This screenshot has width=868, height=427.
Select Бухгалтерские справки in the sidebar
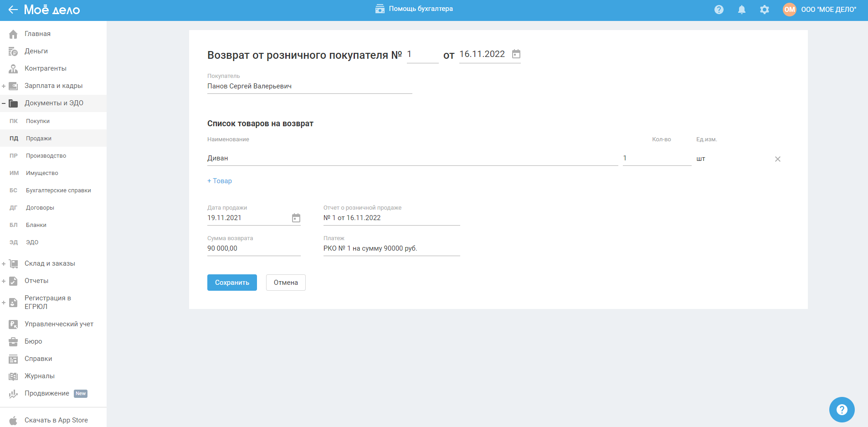pyautogui.click(x=58, y=190)
